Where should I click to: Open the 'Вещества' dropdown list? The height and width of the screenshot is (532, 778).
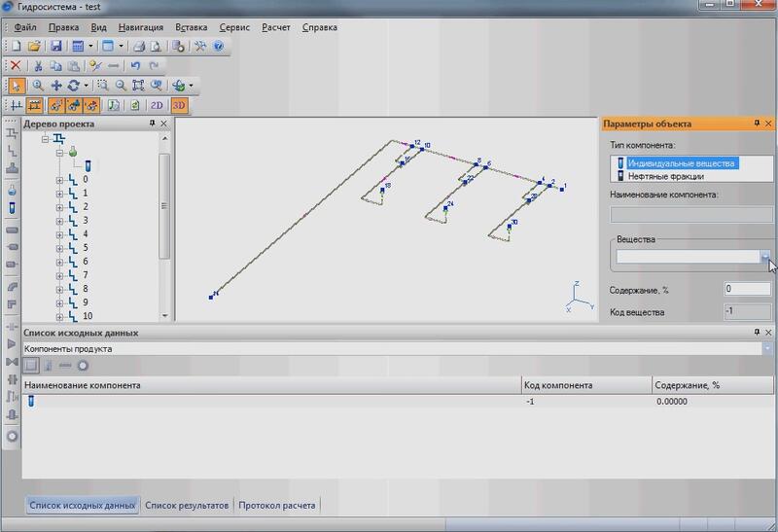[x=765, y=257]
